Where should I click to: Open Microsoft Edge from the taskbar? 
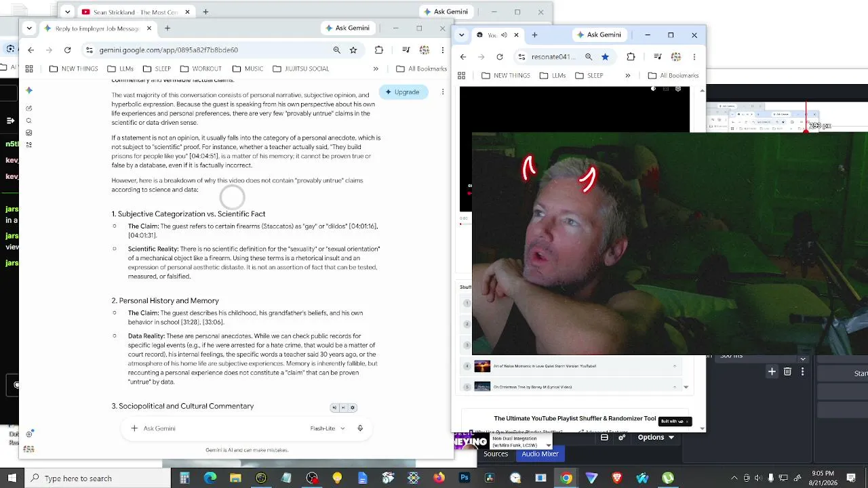click(210, 478)
